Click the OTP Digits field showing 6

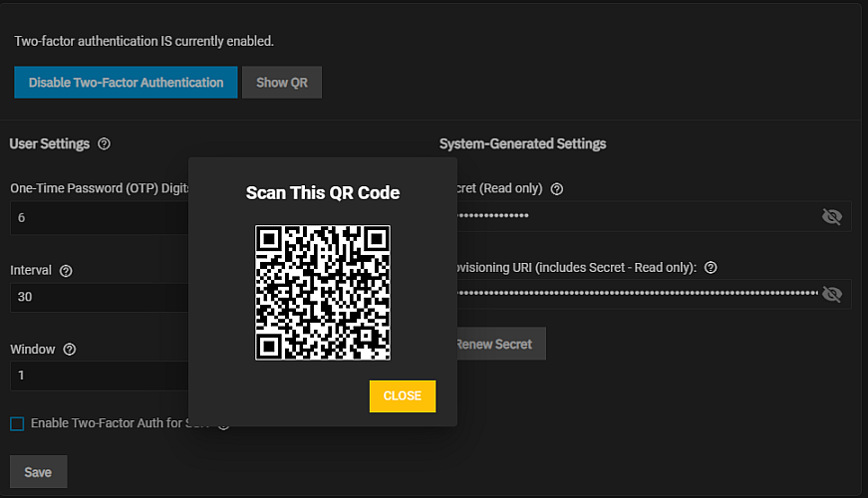tap(100, 217)
